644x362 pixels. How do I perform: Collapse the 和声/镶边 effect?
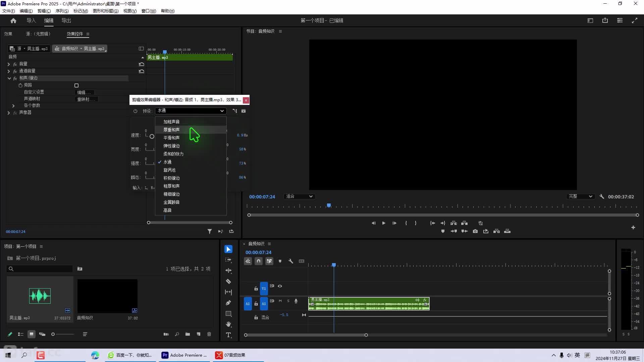coord(9,78)
